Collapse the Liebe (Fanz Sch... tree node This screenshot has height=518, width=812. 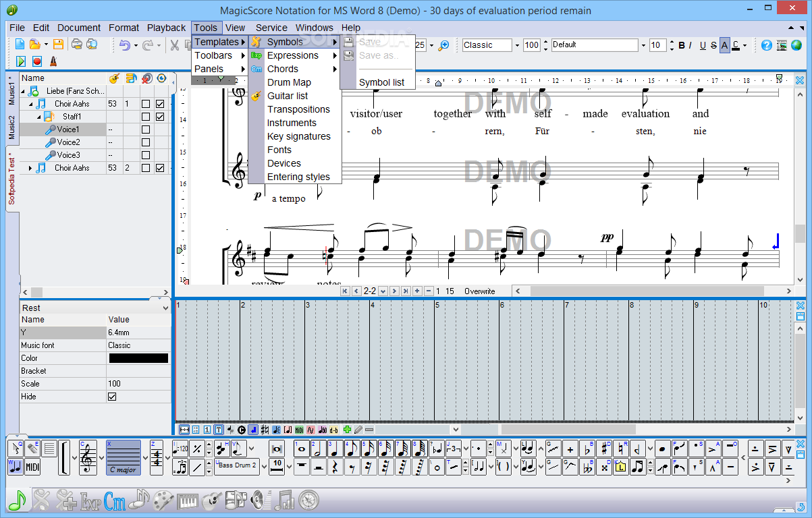23,91
